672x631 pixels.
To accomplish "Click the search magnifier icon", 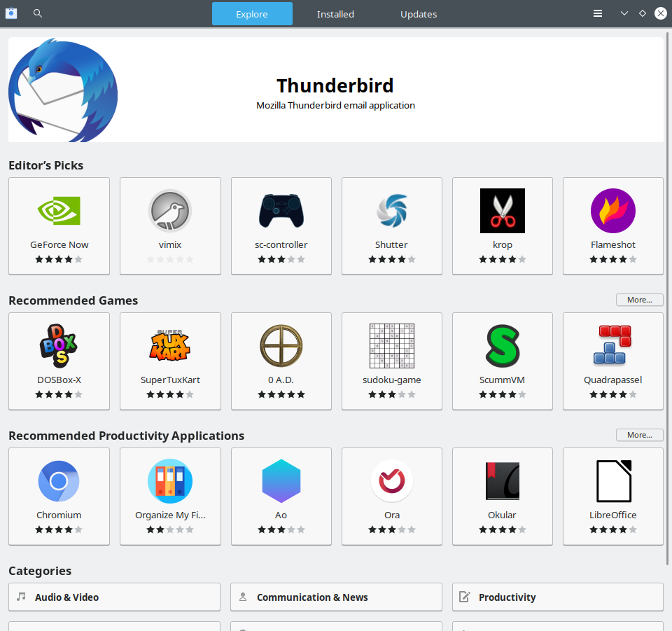I will click(x=38, y=13).
